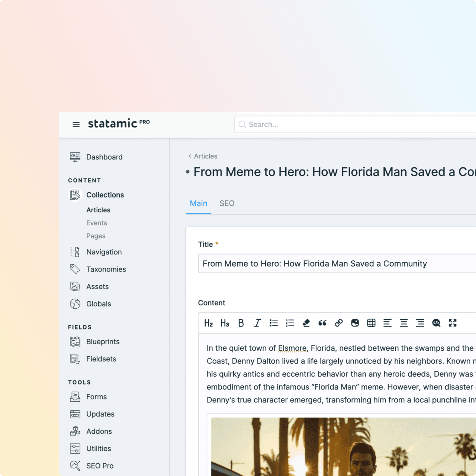Apply Heading 3 formatting in editor
Image resolution: width=476 pixels, height=476 pixels.
tap(225, 323)
